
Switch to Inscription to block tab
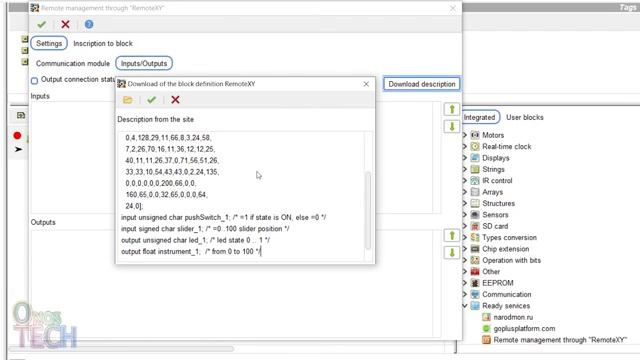(103, 43)
